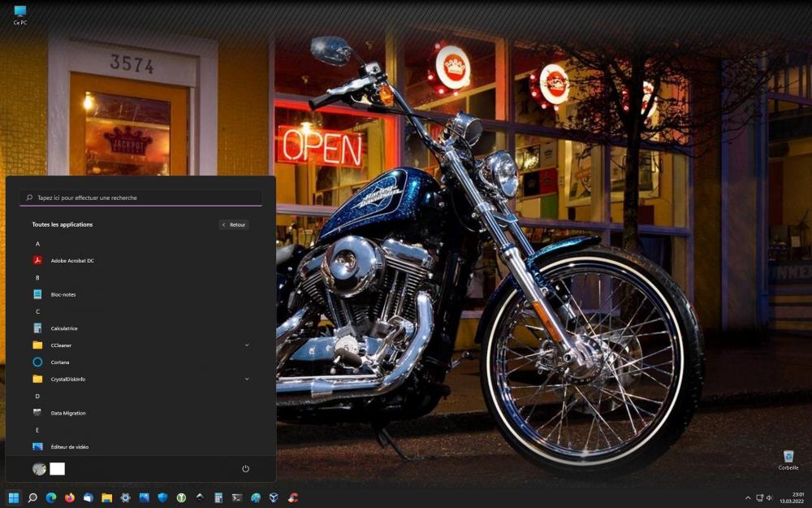Open File Explorer from the taskbar
Image resolution: width=812 pixels, height=508 pixels.
[106, 497]
